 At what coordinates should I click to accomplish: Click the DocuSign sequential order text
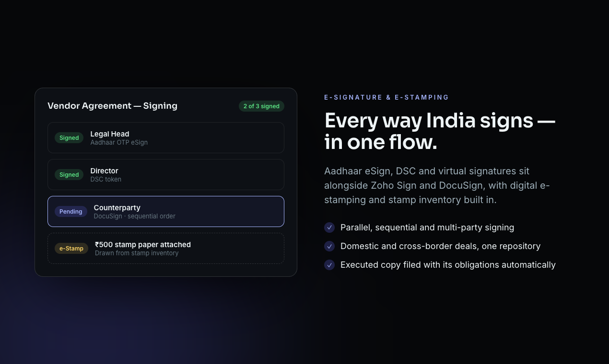[134, 216]
